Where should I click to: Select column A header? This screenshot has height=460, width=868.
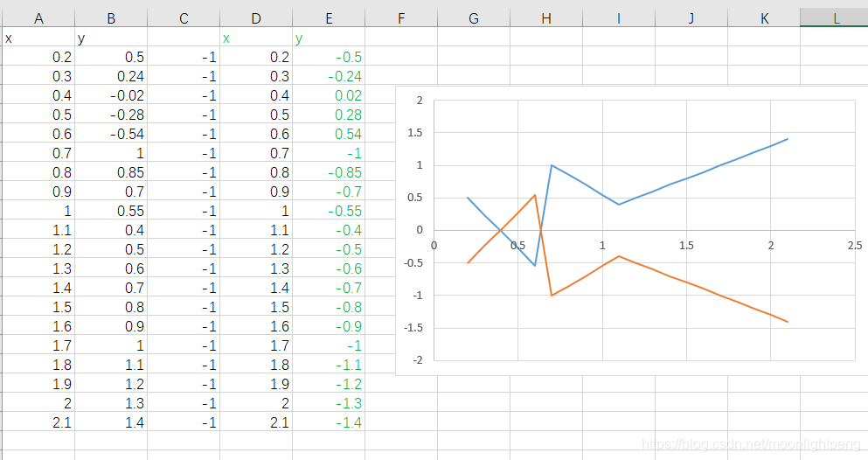(38, 18)
